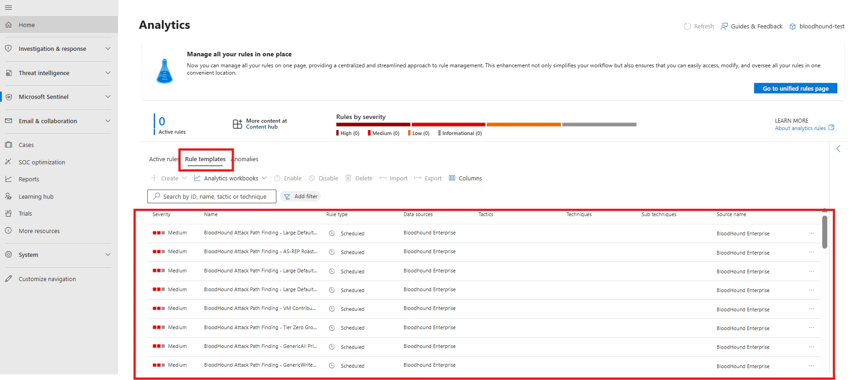The width and height of the screenshot is (868, 380).
Task: Click the Enable toolbar button
Action: tap(288, 178)
